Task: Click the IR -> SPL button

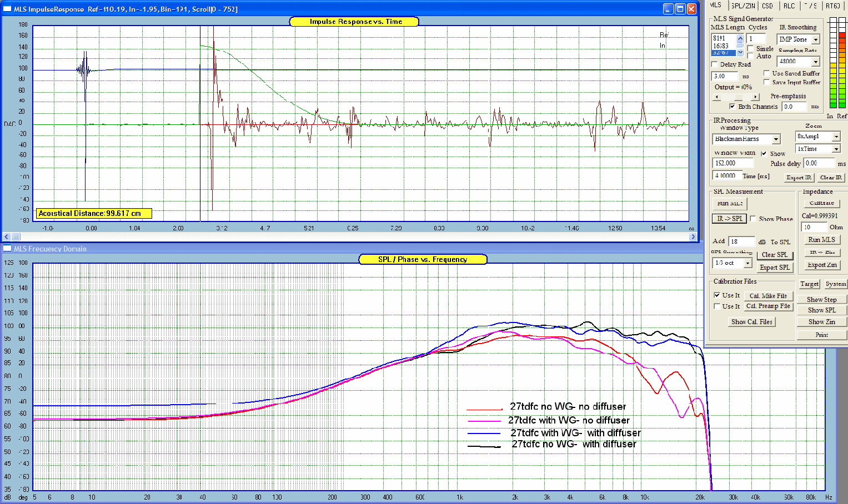Action: tap(729, 219)
